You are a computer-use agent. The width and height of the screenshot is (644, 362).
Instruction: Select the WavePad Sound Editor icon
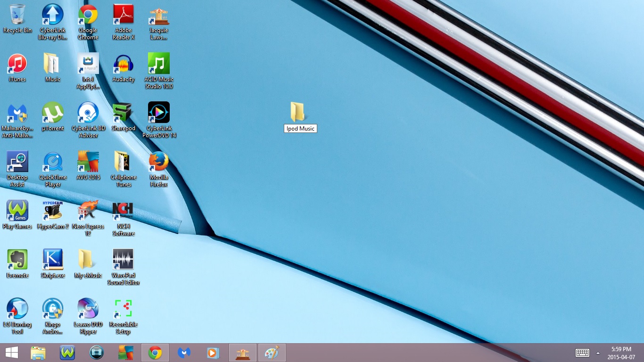124,267
